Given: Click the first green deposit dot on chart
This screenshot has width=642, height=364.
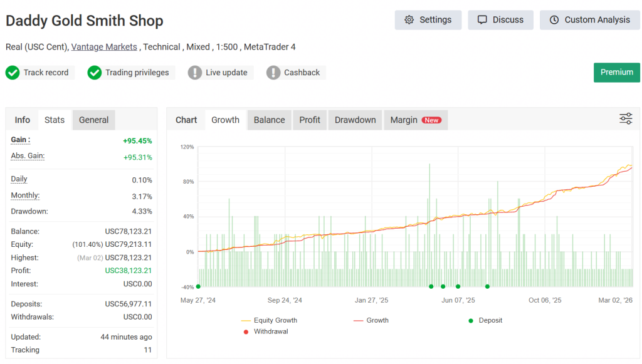Looking at the screenshot, I should [198, 286].
